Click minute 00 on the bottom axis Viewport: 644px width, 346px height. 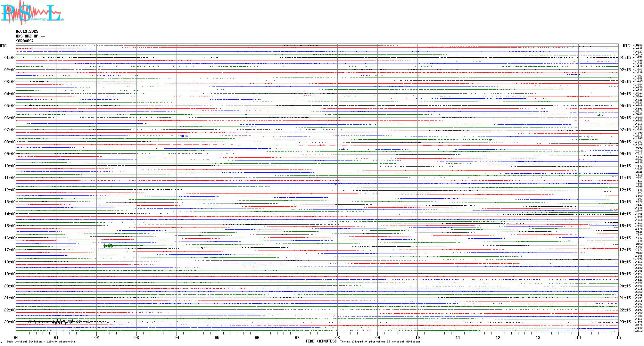(16, 338)
